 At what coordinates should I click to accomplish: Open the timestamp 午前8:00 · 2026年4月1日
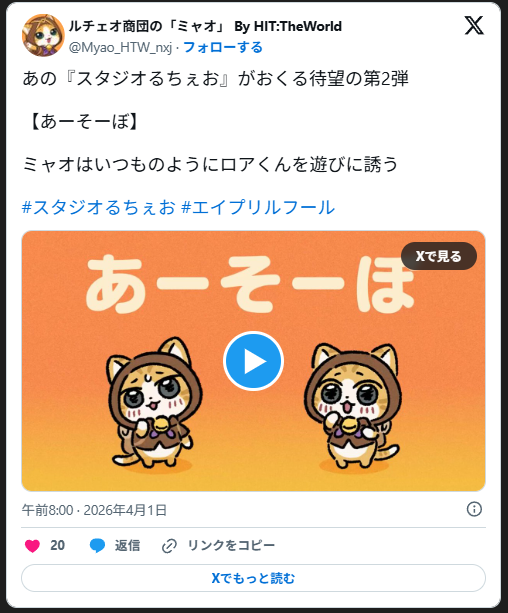coord(94,510)
